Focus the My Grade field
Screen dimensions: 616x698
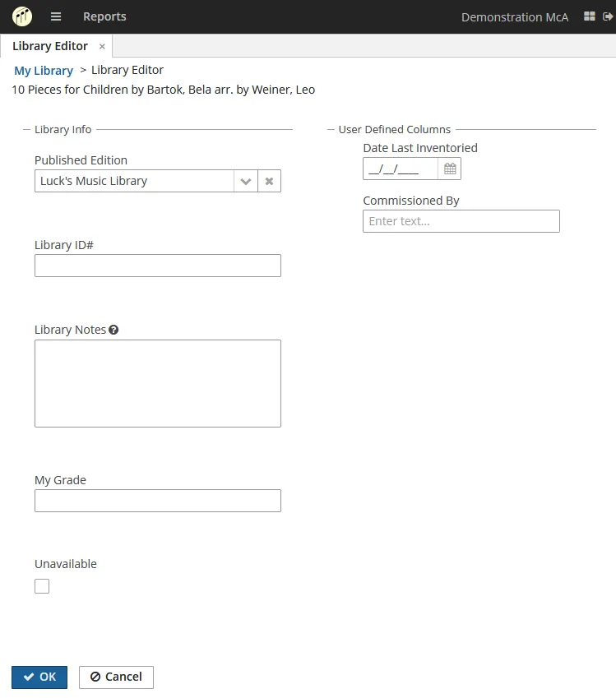point(158,501)
